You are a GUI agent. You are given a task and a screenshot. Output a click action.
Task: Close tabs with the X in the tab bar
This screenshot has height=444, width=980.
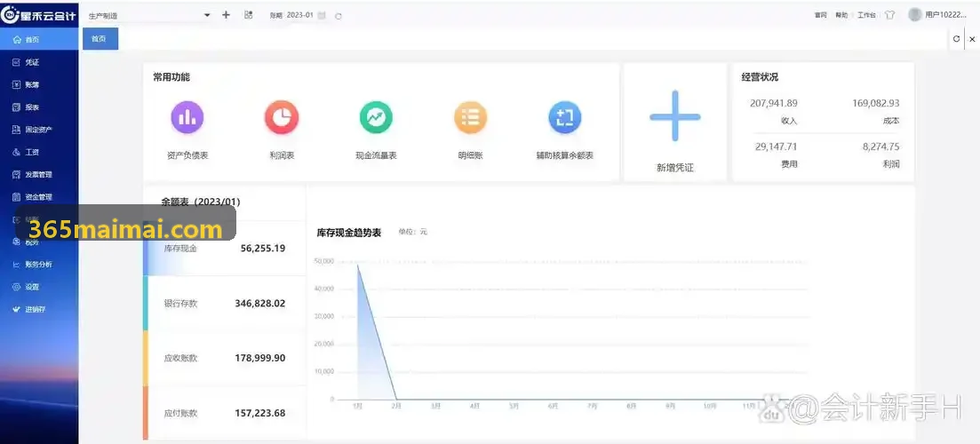tap(972, 39)
